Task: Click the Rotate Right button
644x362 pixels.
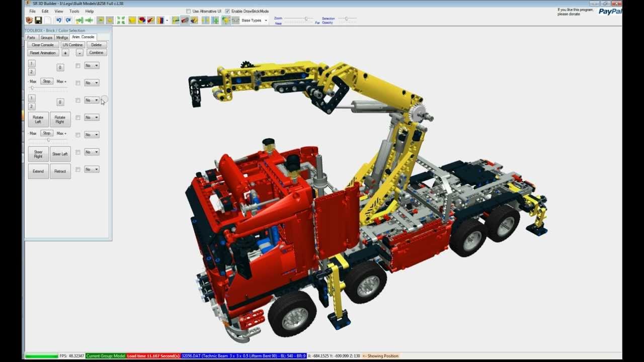Action: click(60, 119)
